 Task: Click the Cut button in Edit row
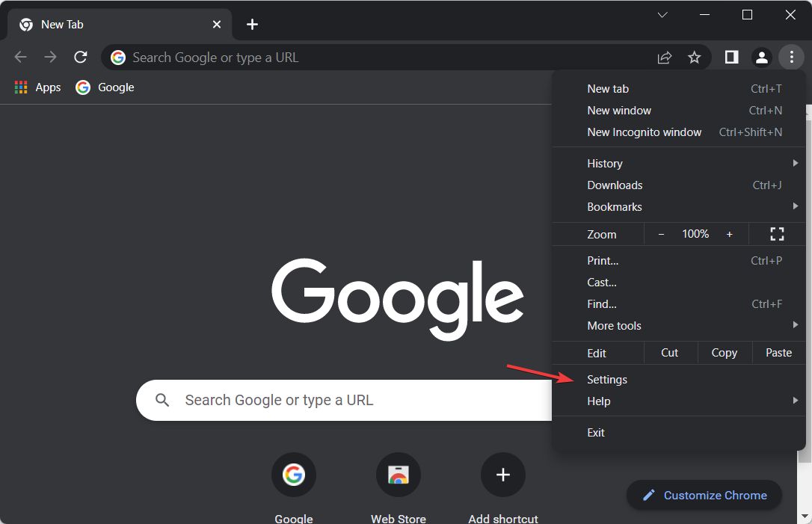tap(670, 353)
